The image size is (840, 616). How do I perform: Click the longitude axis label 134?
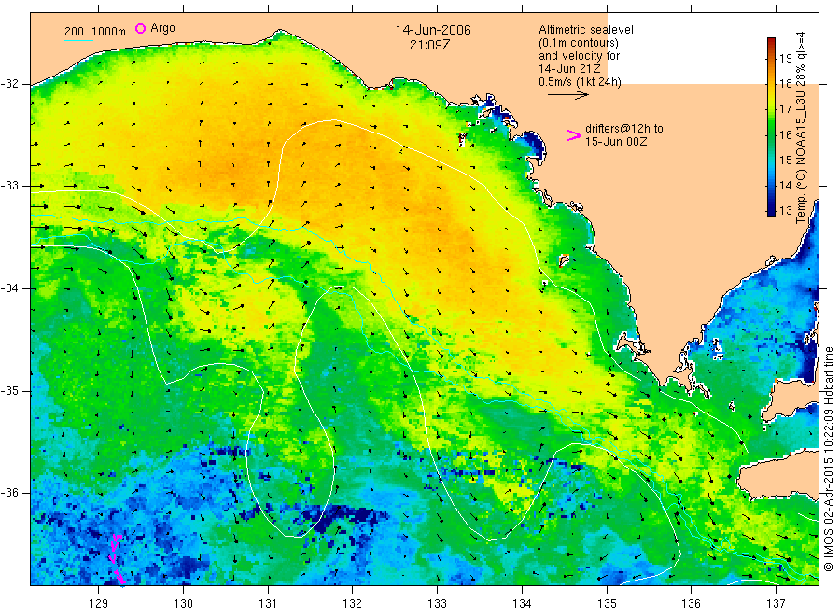(522, 603)
